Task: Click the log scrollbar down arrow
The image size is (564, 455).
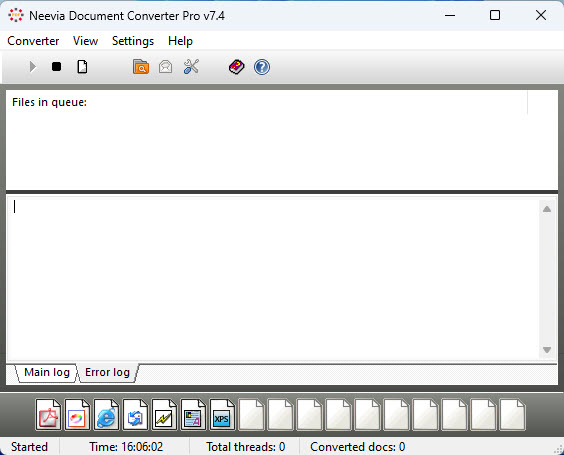Action: (547, 350)
